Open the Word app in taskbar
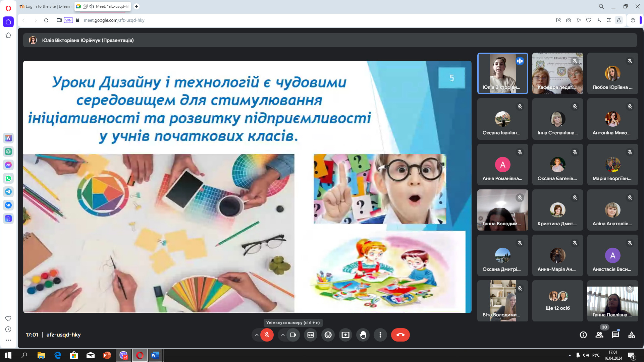This screenshot has height=362, width=644. point(155,355)
